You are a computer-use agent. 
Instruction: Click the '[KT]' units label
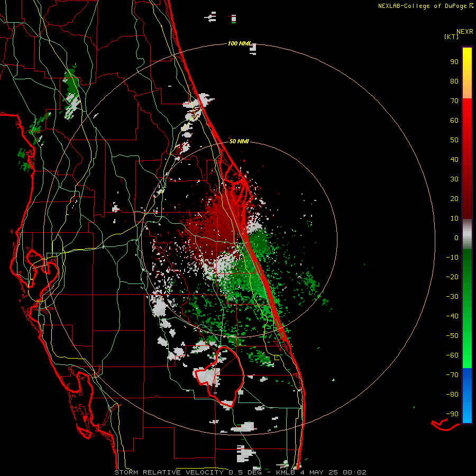452,36
